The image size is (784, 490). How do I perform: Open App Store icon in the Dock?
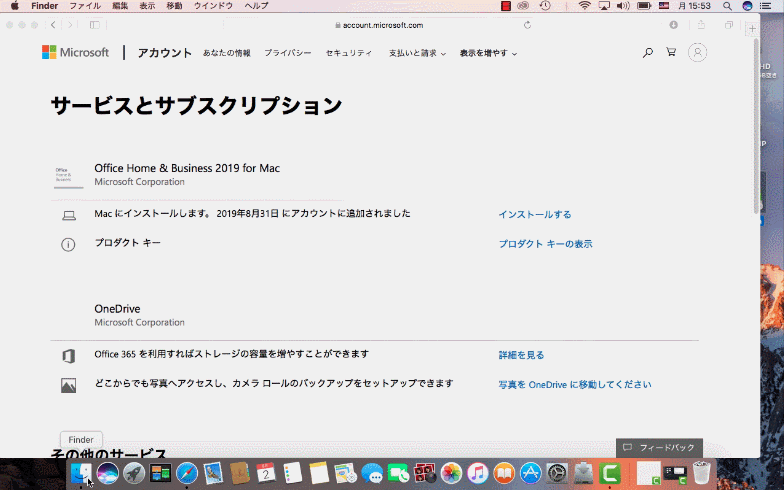[530, 472]
